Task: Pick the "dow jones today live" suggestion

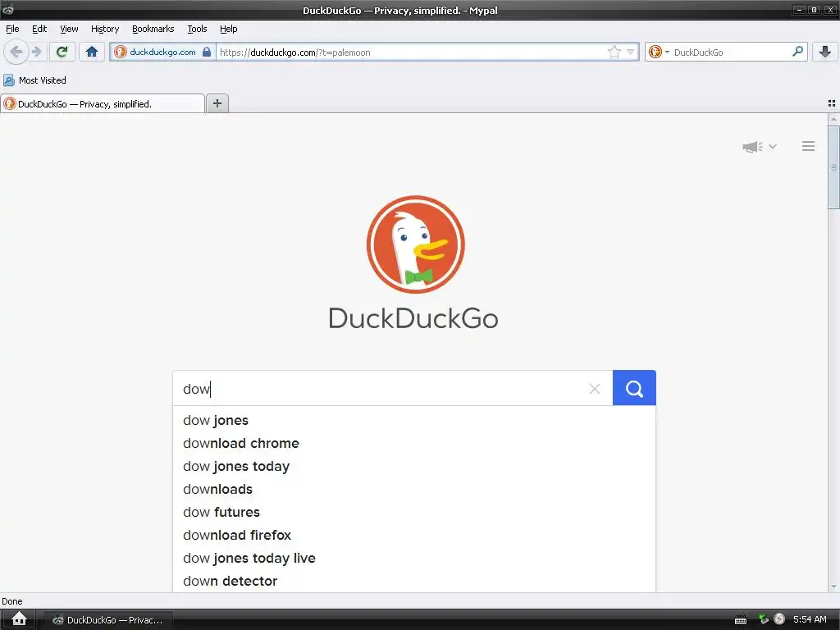Action: coord(414,558)
